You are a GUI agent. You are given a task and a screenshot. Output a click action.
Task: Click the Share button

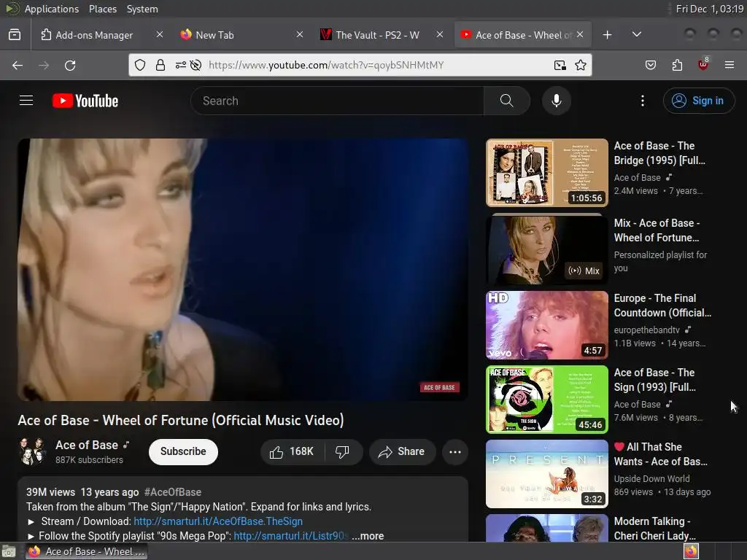[x=402, y=451]
